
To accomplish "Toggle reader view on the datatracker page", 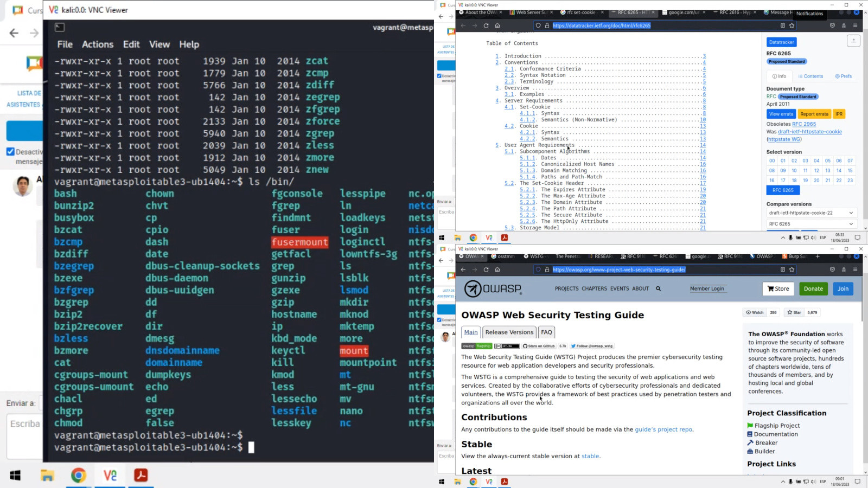I will (x=782, y=25).
